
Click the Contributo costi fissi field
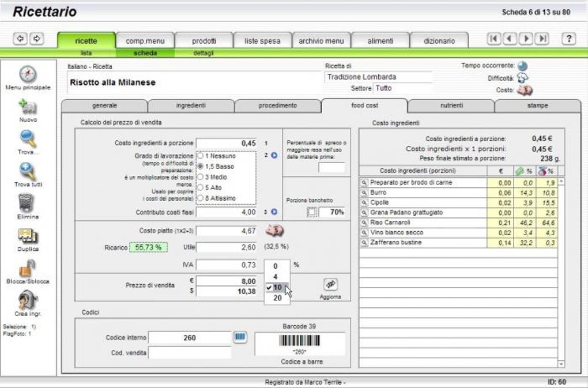click(x=227, y=212)
